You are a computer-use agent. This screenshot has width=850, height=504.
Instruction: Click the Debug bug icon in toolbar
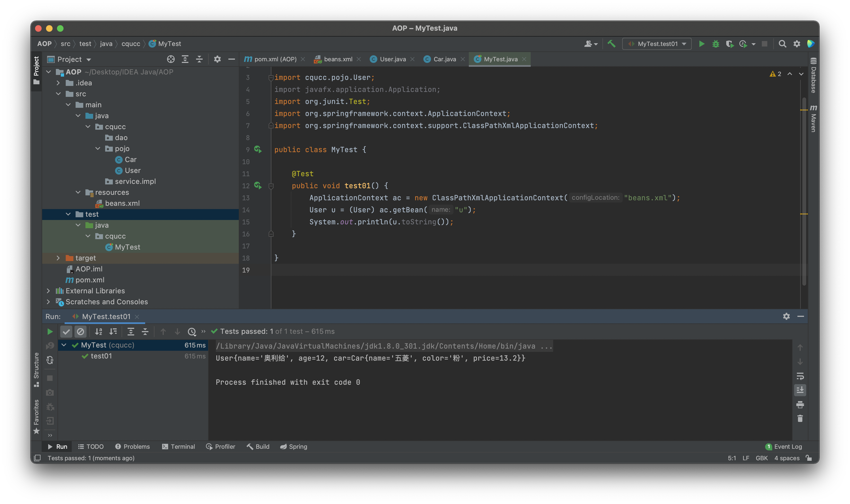[716, 44]
